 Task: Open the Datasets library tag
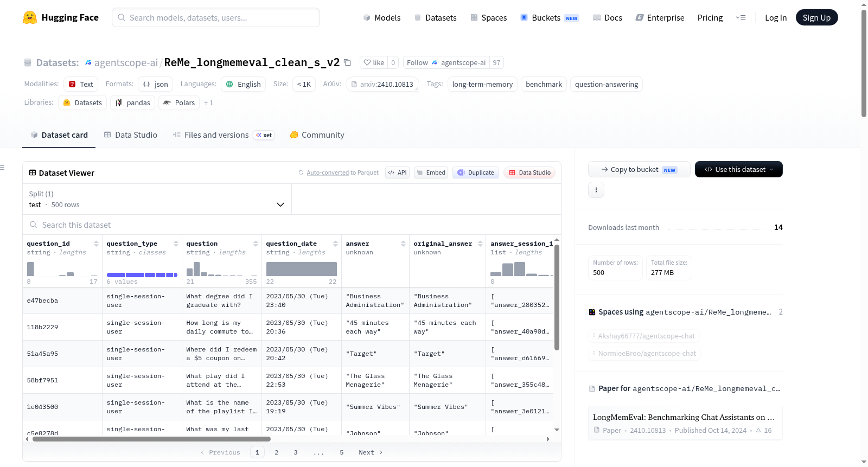pos(82,103)
